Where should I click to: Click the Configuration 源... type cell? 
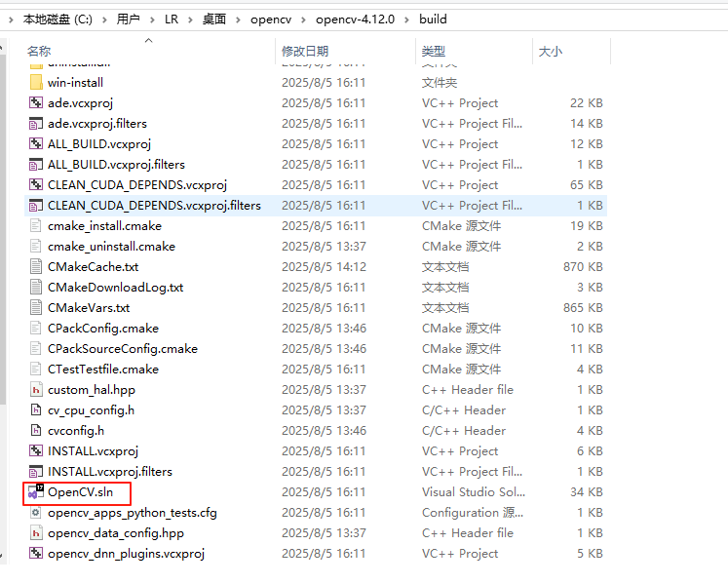[x=473, y=513]
